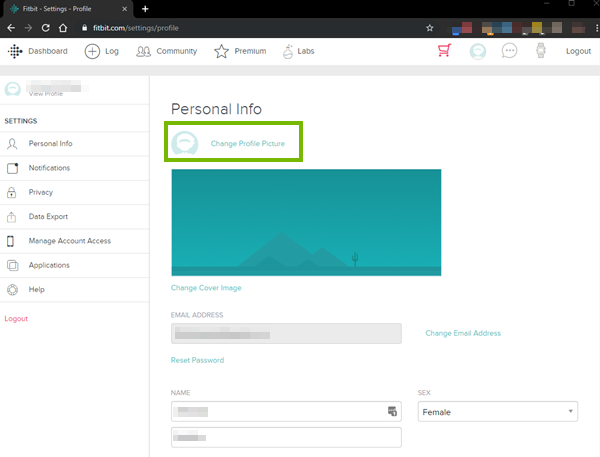Click the Applications stacked squares icon
Image resolution: width=600 pixels, height=457 pixels.
13,265
